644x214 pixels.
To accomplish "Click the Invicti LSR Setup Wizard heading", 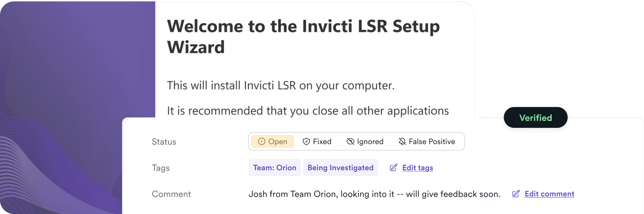I will click(303, 37).
